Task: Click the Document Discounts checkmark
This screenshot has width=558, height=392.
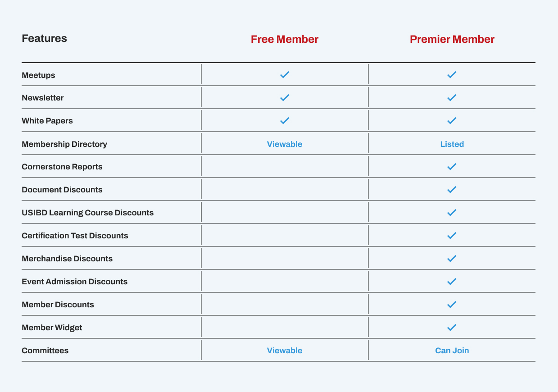Action: tap(452, 190)
